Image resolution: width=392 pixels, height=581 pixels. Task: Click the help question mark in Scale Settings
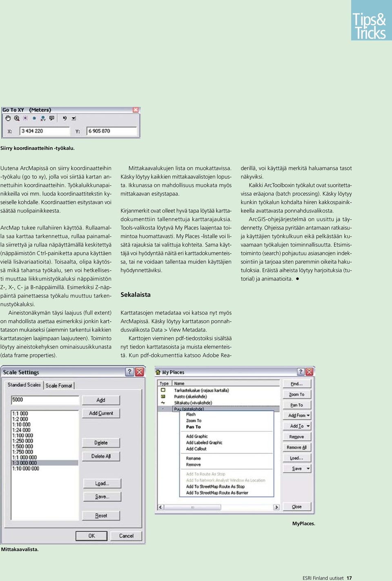point(129,372)
